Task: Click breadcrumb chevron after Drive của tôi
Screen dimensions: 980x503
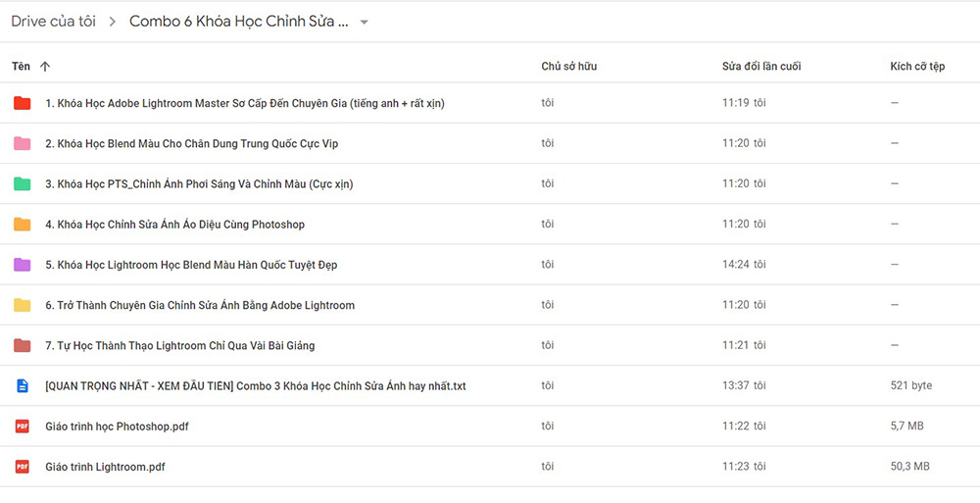Action: click(x=113, y=22)
